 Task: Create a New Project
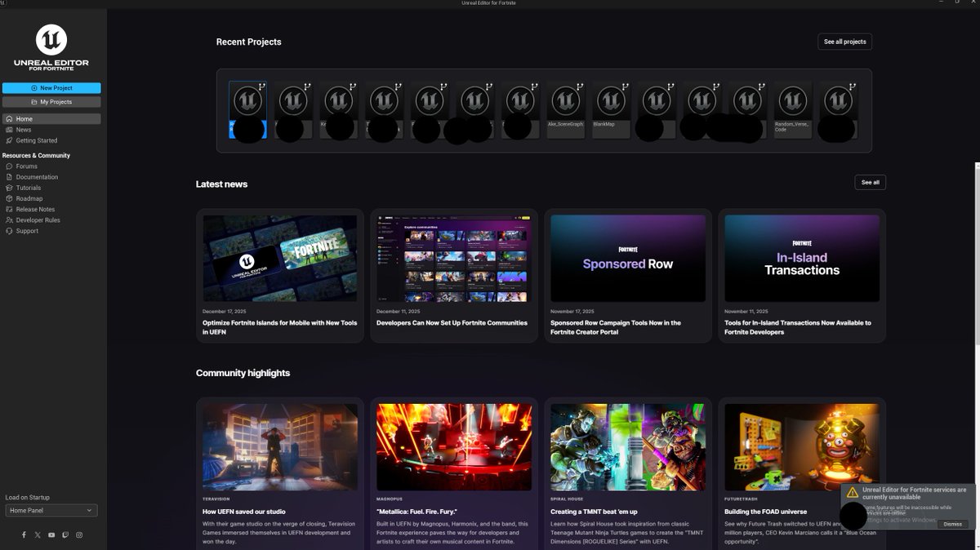51,88
